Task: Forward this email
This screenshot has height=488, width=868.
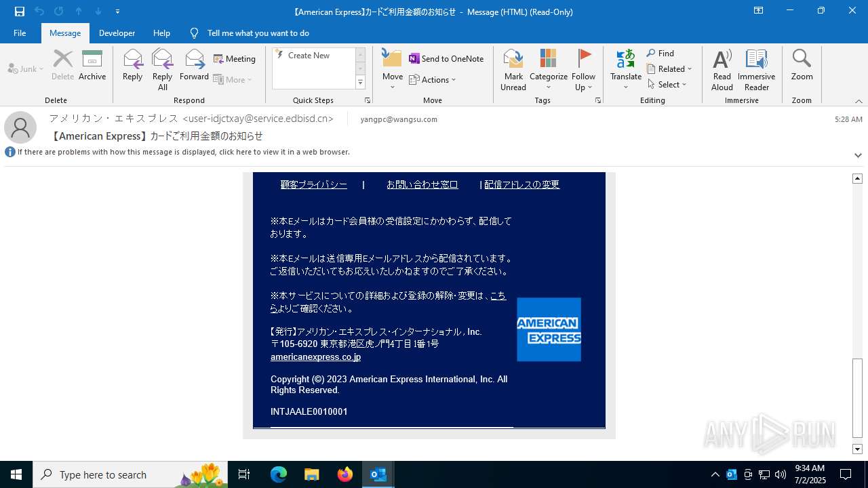Action: [x=194, y=66]
